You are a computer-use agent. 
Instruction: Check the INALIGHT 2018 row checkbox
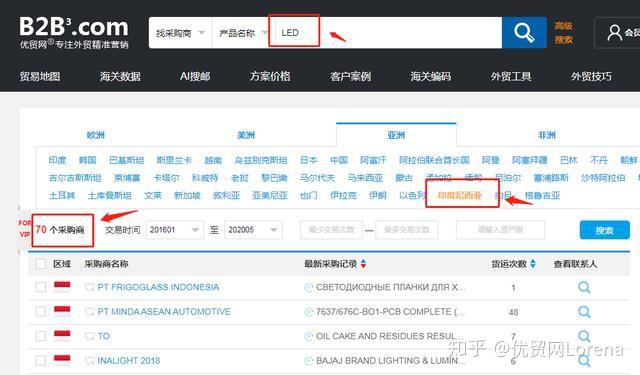pos(41,361)
